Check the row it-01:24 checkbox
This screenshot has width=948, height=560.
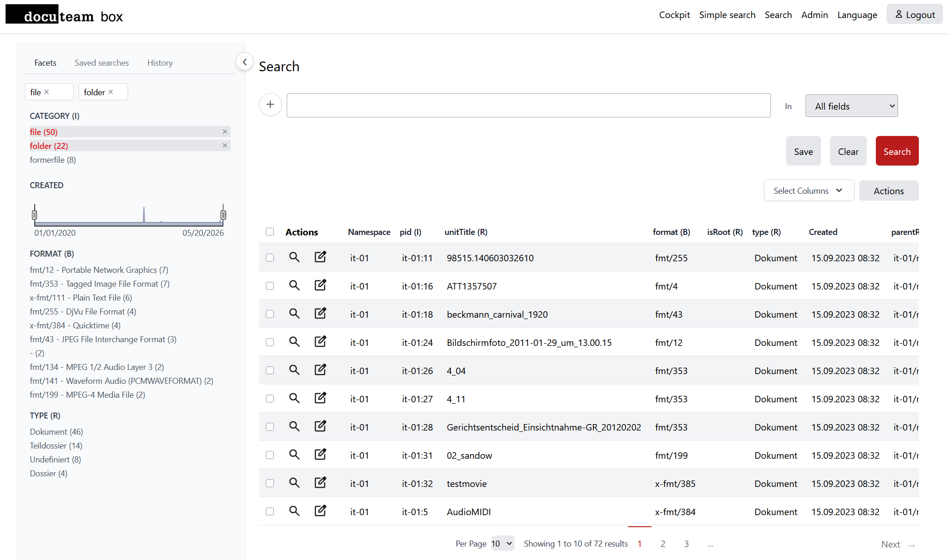click(x=270, y=342)
